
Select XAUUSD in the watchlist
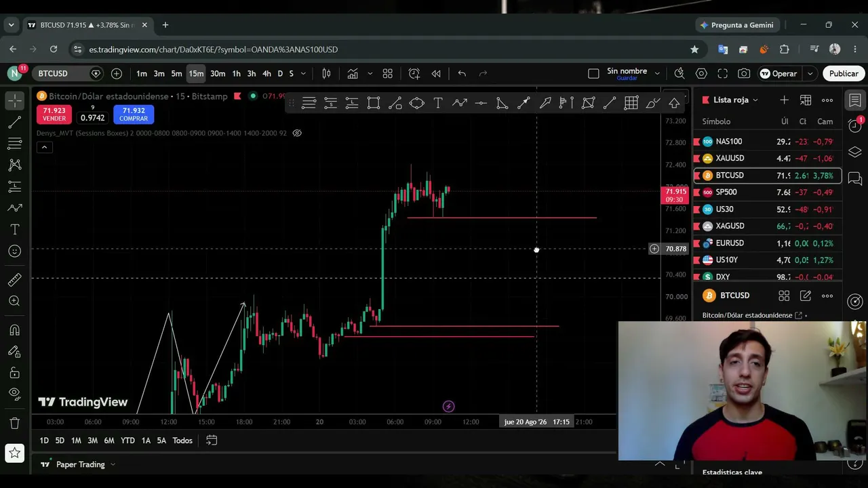[x=768, y=159]
